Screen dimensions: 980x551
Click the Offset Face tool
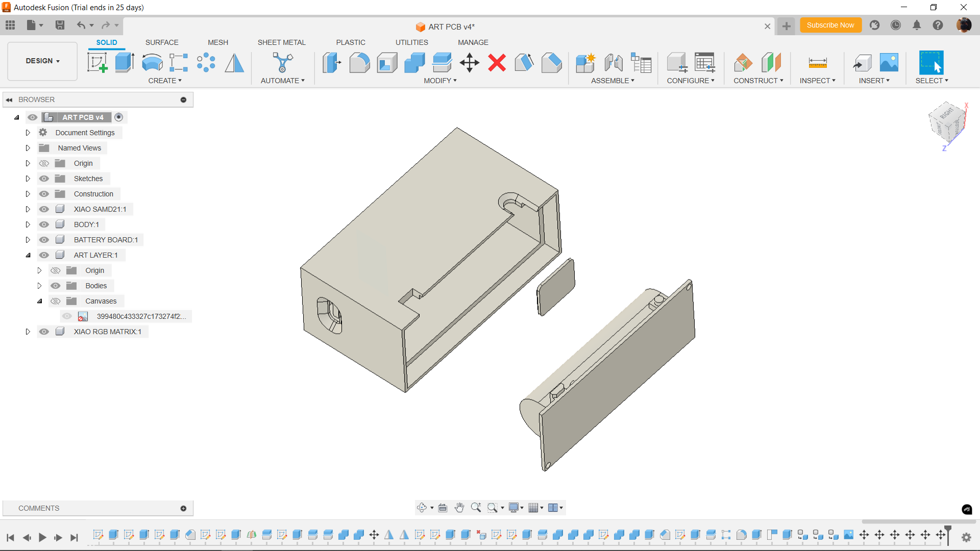coord(442,63)
